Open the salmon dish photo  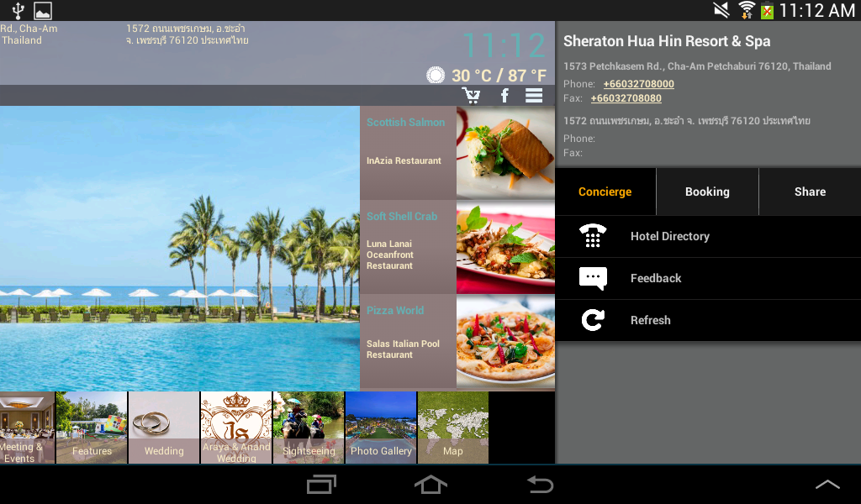505,153
